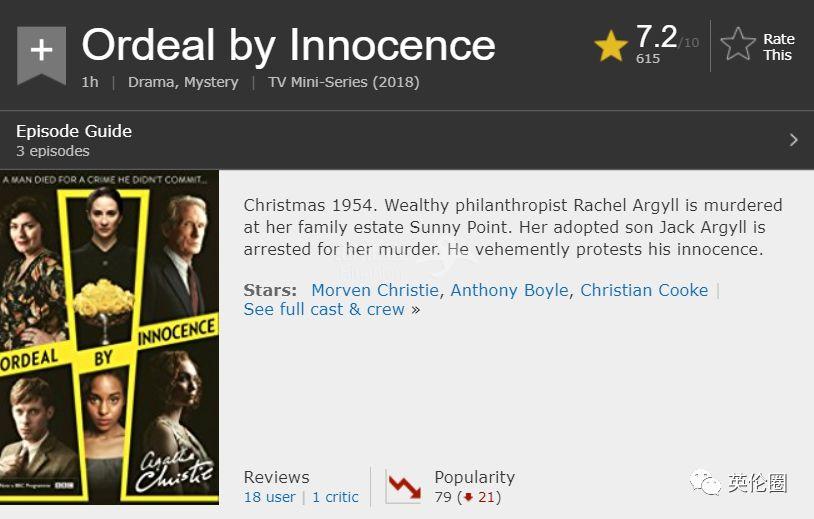
Task: Open the 18 user reviews link
Action: [x=270, y=497]
